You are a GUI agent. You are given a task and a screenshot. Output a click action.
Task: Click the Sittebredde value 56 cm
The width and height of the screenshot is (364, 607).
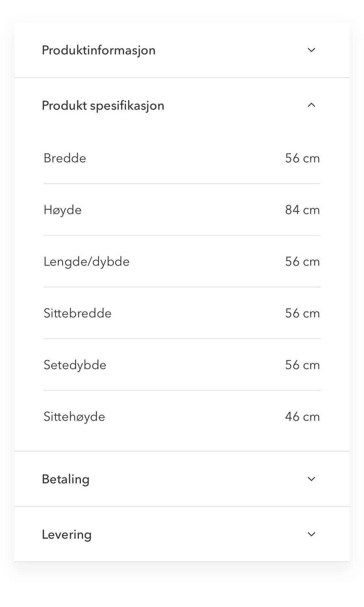(303, 313)
